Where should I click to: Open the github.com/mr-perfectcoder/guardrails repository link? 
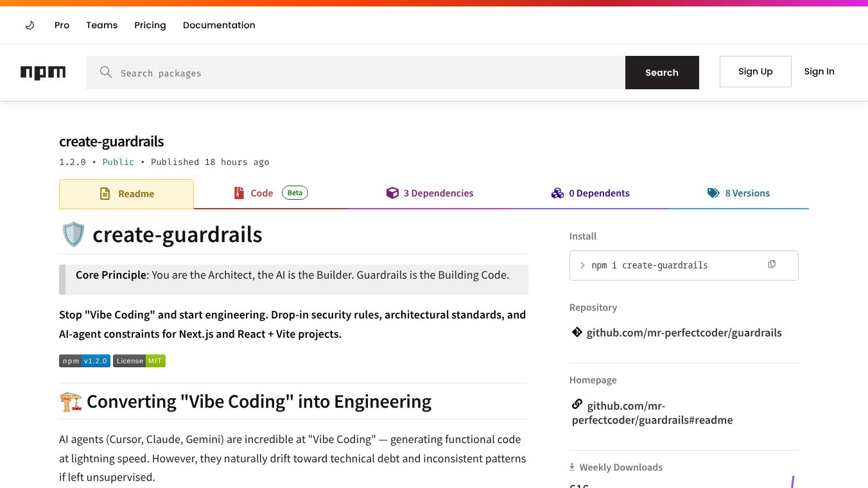point(684,333)
